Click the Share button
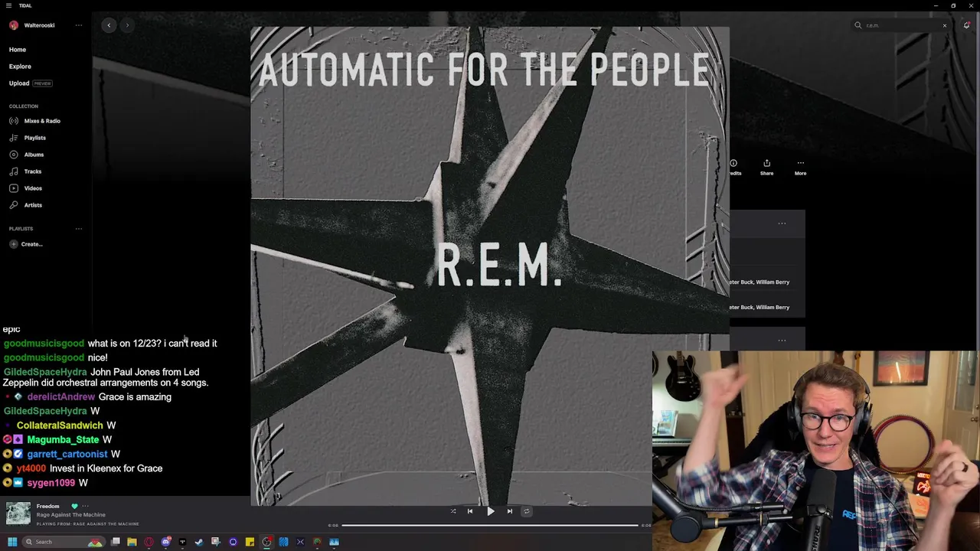 pos(766,167)
